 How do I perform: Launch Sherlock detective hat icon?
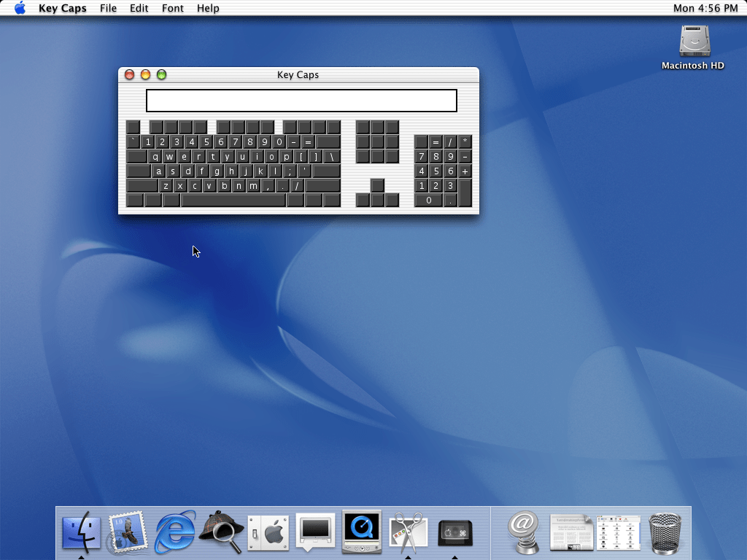[221, 533]
